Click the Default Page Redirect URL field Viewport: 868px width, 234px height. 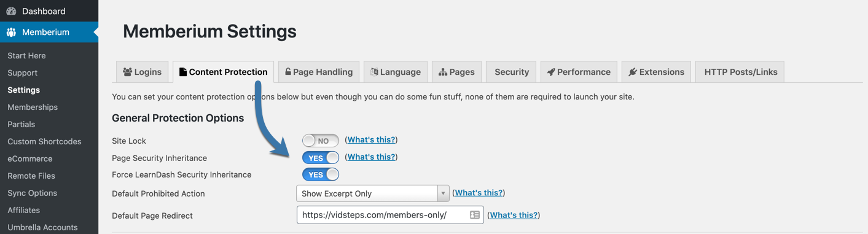[x=390, y=215]
